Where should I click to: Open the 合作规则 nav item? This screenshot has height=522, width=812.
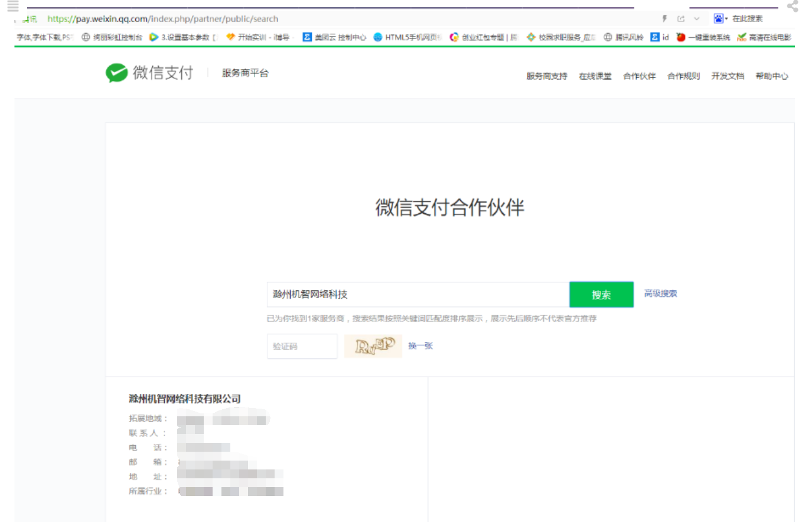click(684, 76)
